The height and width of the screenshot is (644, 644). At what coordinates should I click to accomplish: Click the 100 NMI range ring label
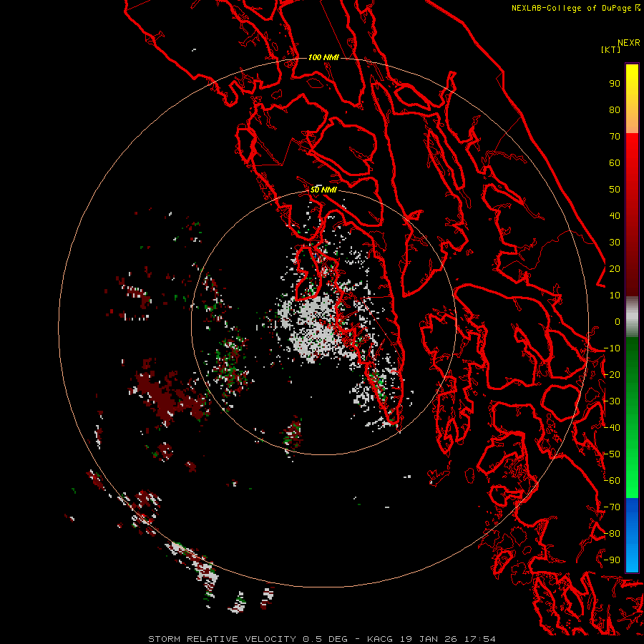point(323,57)
